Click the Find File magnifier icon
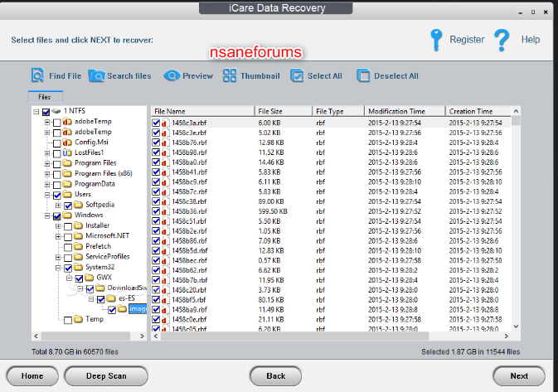558x392 pixels. tap(37, 75)
